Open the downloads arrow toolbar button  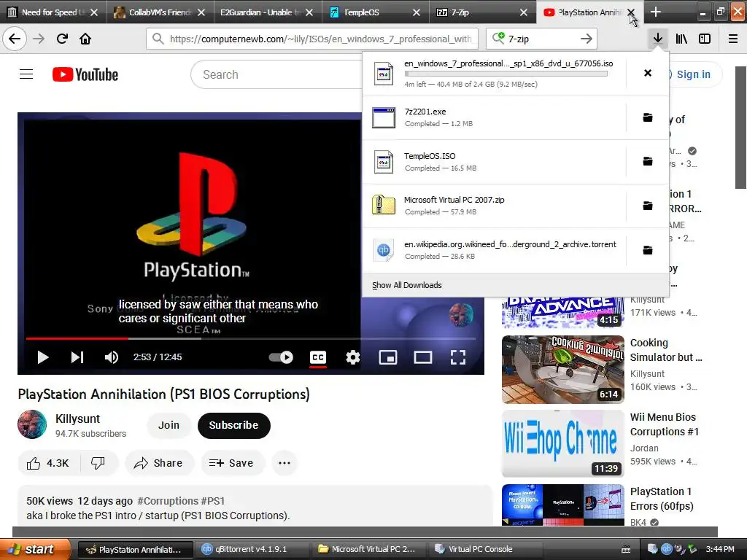pos(658,39)
